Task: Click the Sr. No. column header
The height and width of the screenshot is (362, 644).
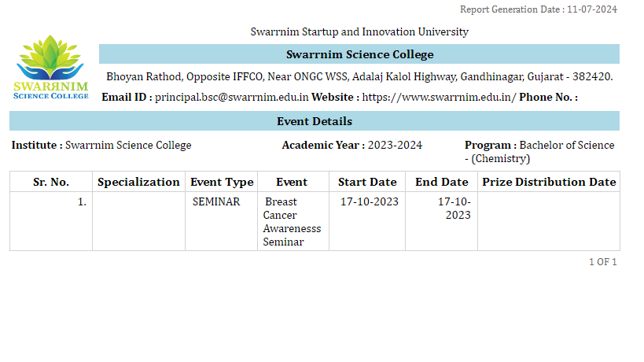Action: tap(51, 182)
